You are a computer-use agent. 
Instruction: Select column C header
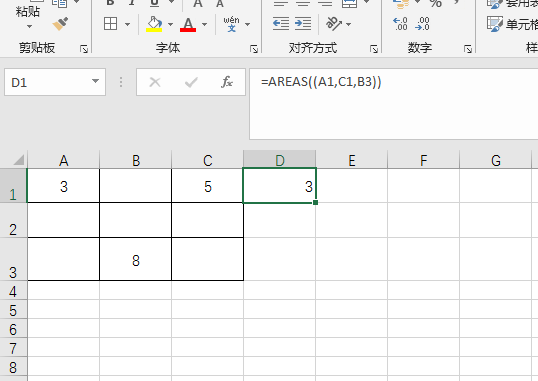coord(208,160)
